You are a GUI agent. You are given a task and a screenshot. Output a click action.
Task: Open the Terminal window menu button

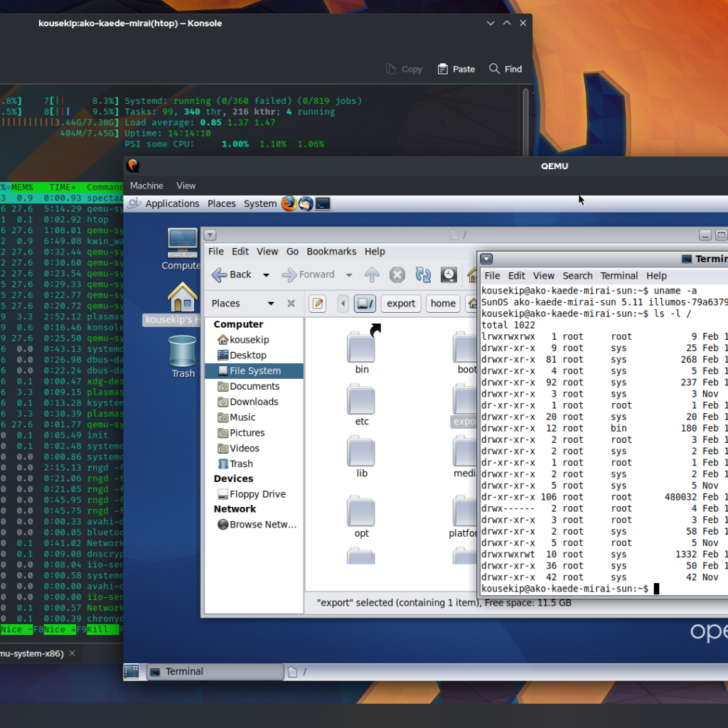coord(486,259)
